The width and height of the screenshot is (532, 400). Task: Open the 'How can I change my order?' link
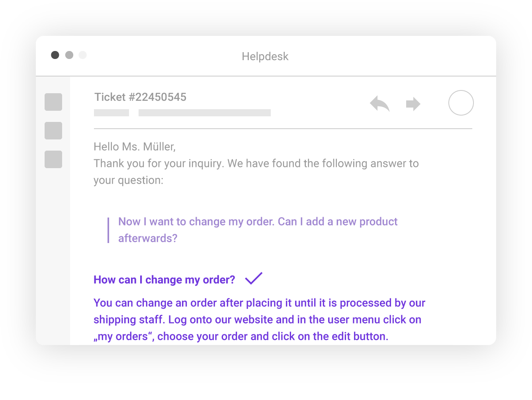pyautogui.click(x=164, y=280)
